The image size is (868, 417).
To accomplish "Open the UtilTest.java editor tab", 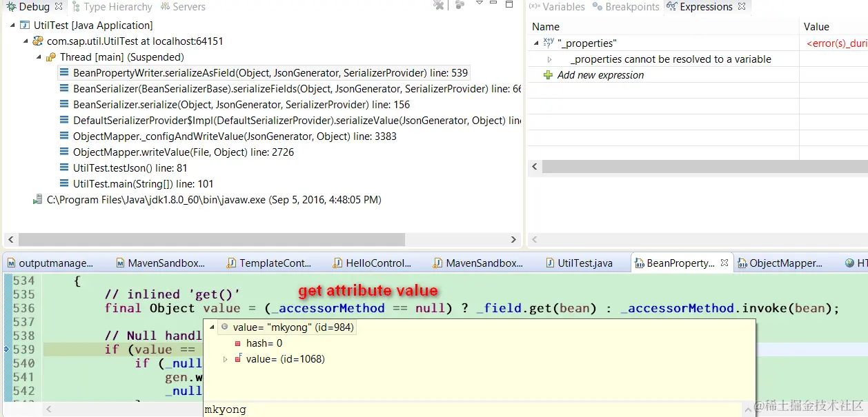I will click(578, 263).
